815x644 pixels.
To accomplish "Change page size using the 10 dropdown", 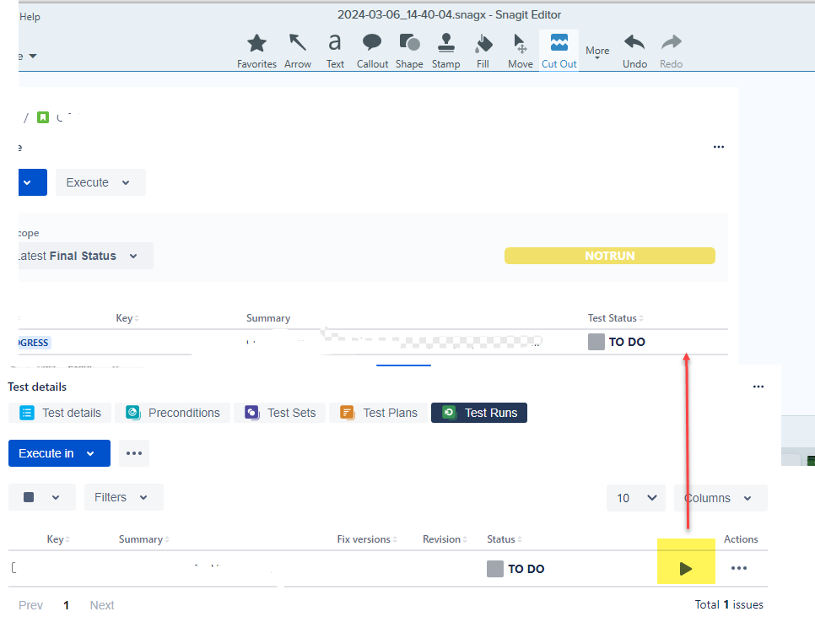I will click(x=635, y=498).
